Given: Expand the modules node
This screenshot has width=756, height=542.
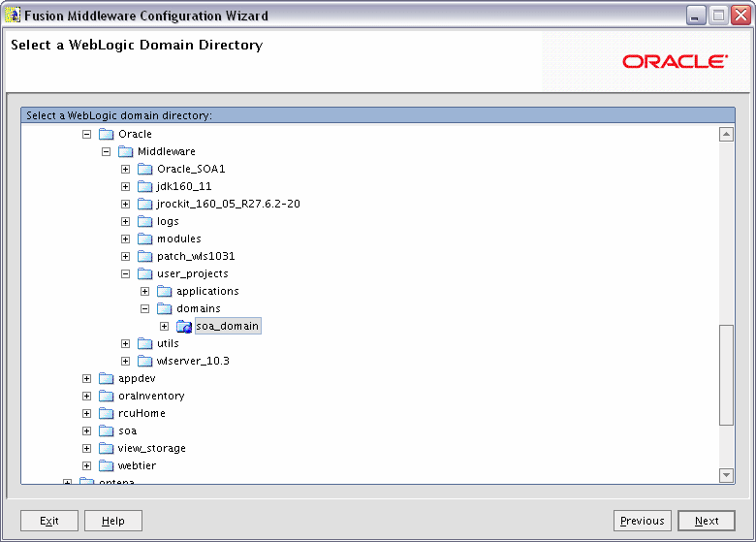Looking at the screenshot, I should coord(125,239).
